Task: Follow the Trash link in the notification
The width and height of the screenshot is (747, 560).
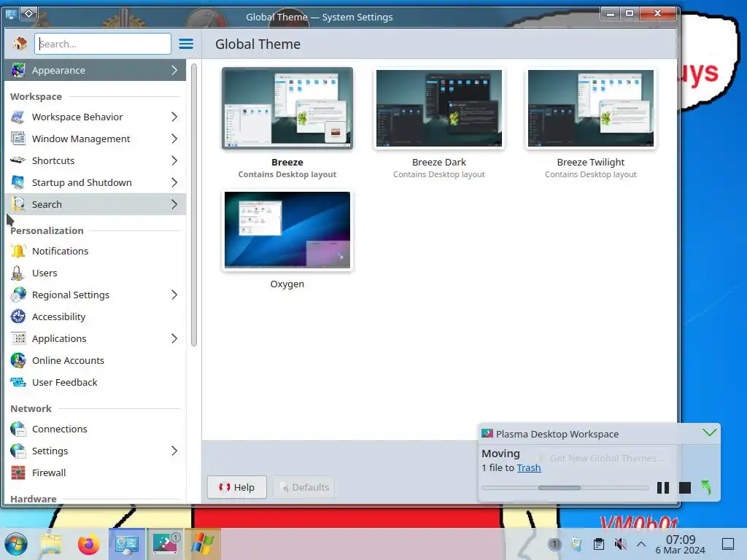Action: (x=529, y=467)
